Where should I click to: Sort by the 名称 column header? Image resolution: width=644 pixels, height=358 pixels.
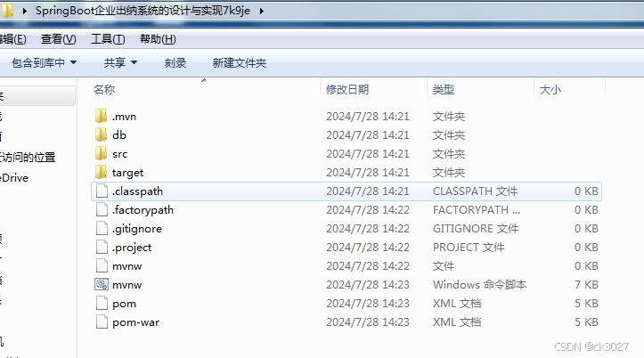pos(104,89)
